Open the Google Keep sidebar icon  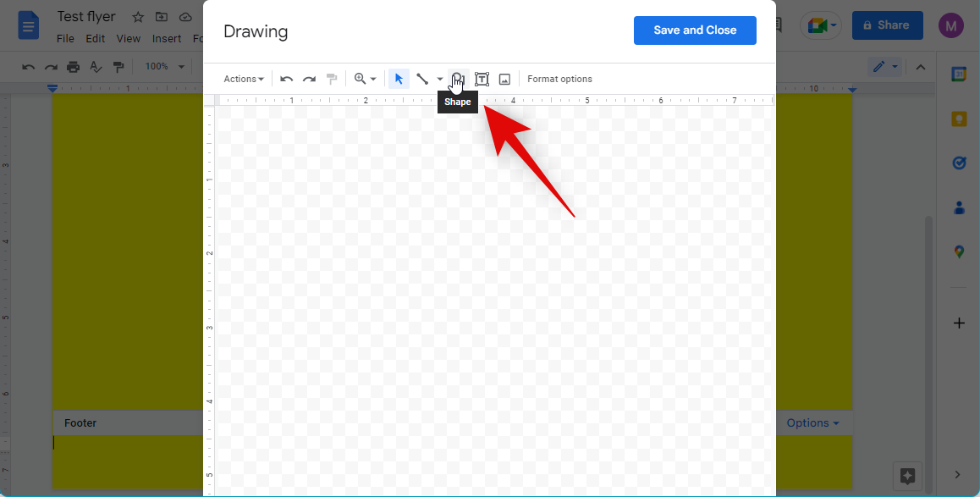[959, 119]
